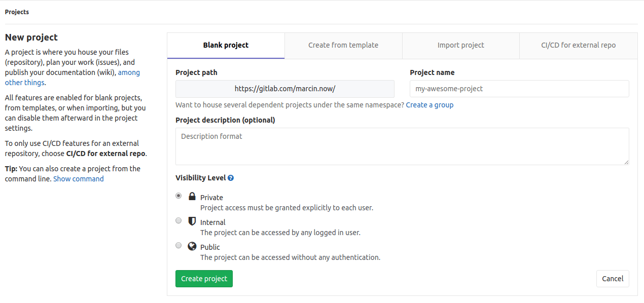The height and width of the screenshot is (303, 644).
Task: Click the Internal shield icon
Action: (192, 221)
